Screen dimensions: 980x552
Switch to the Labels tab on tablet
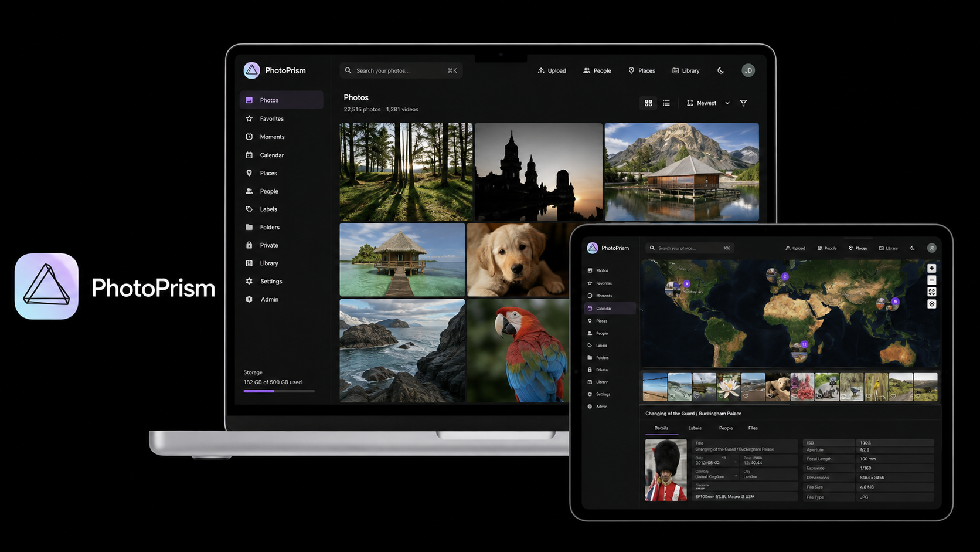point(695,428)
